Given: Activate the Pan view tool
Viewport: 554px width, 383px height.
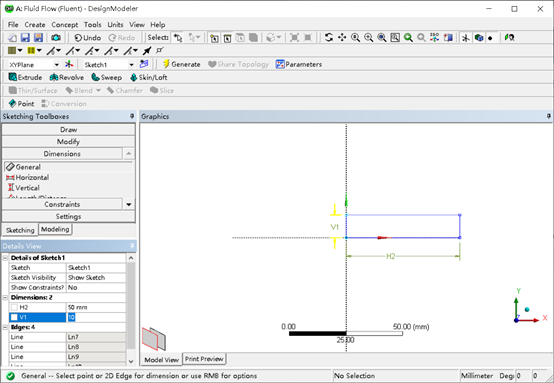Looking at the screenshot, I should click(342, 37).
